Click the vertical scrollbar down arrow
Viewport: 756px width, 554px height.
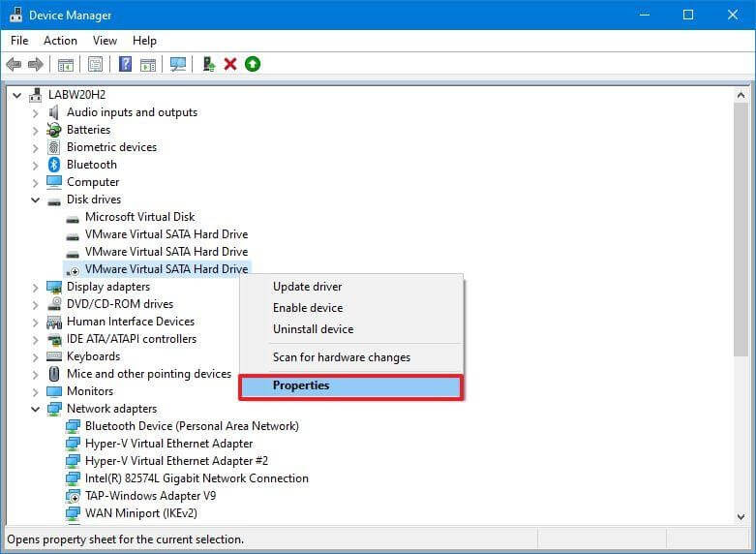(741, 517)
